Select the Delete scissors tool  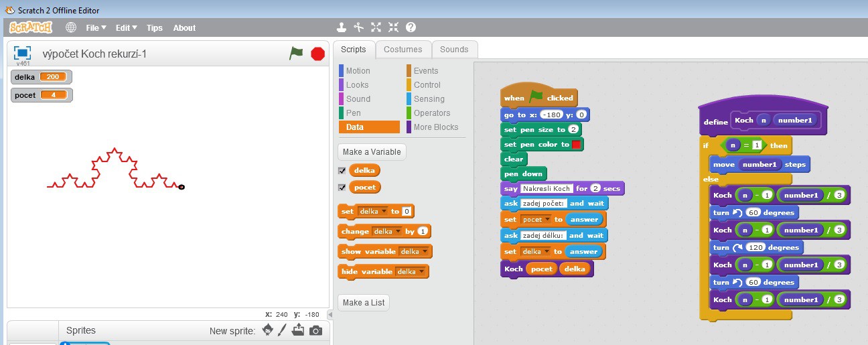358,27
